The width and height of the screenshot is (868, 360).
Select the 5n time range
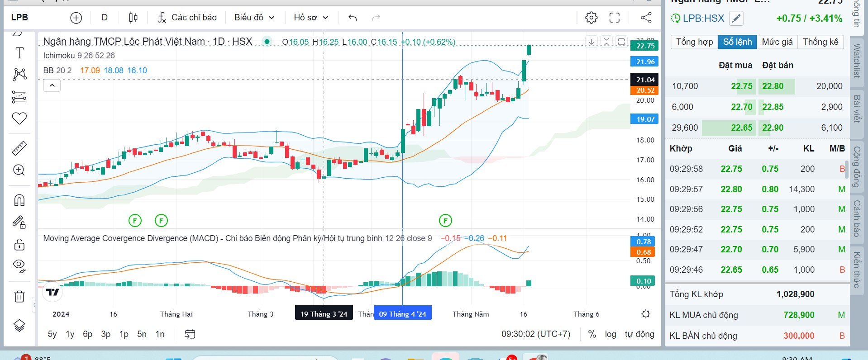pyautogui.click(x=142, y=334)
